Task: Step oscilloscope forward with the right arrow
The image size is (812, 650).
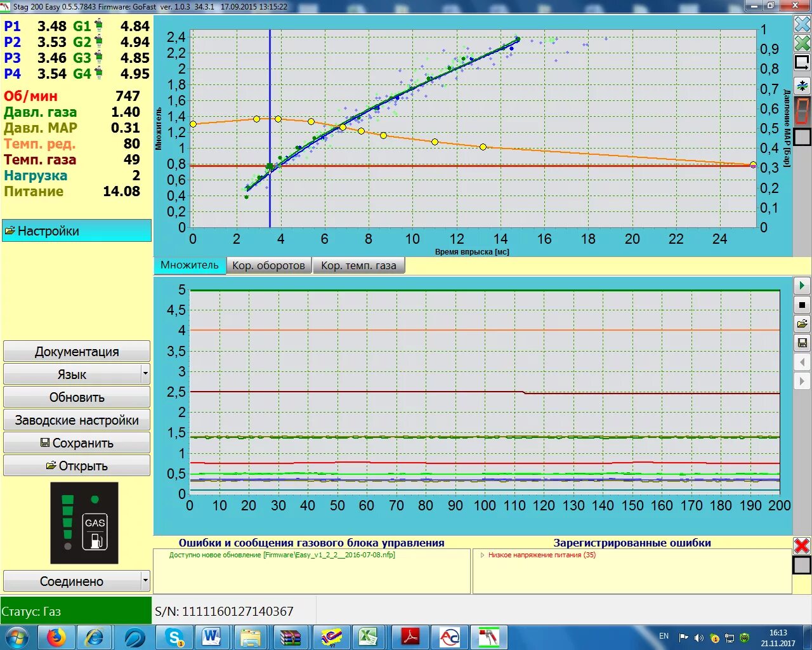Action: 802,381
